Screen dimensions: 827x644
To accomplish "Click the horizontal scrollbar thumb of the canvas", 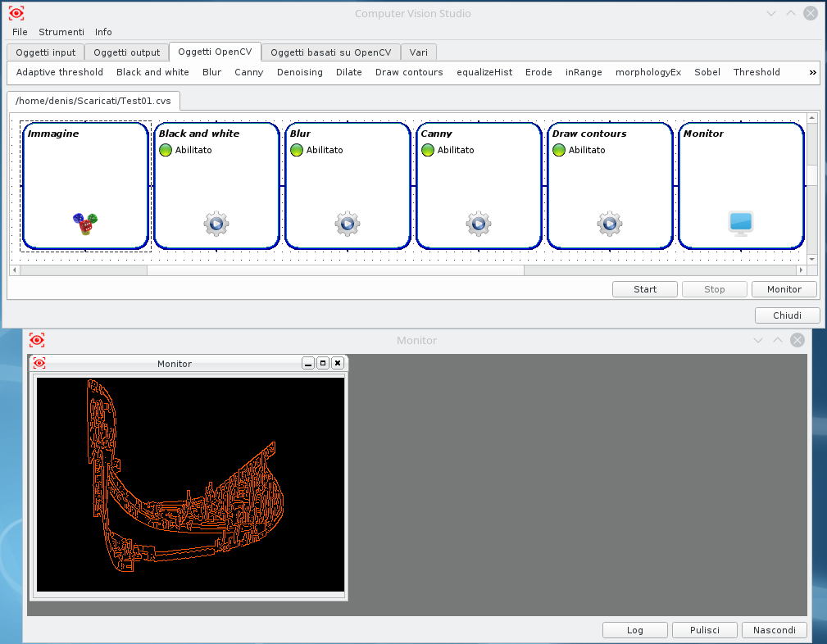I will point(335,270).
